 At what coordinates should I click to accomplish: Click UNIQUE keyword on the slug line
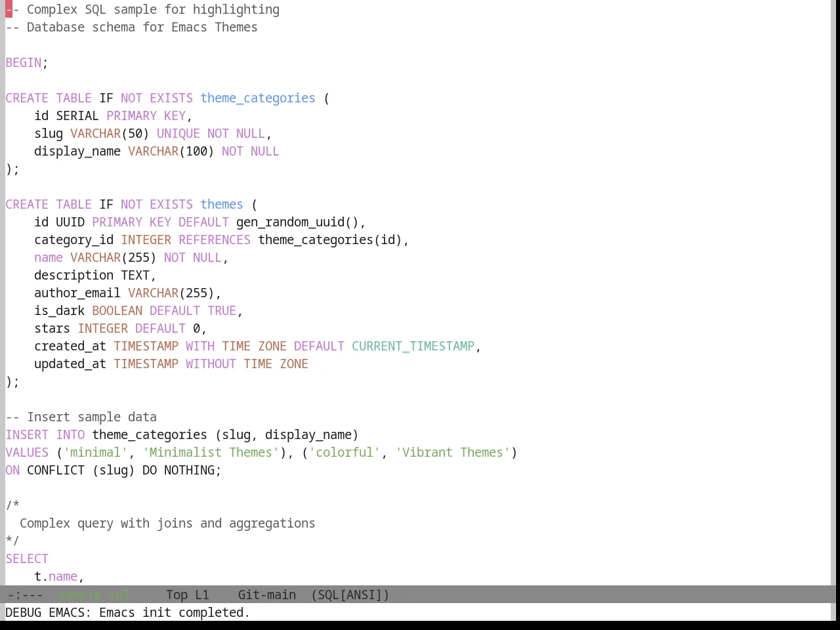[x=178, y=133]
